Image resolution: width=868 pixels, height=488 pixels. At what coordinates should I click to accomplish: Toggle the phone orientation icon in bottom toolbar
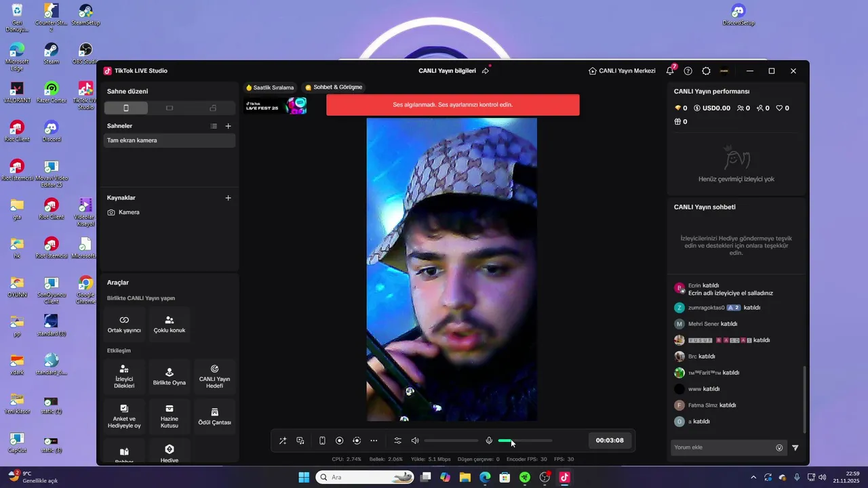click(x=322, y=441)
